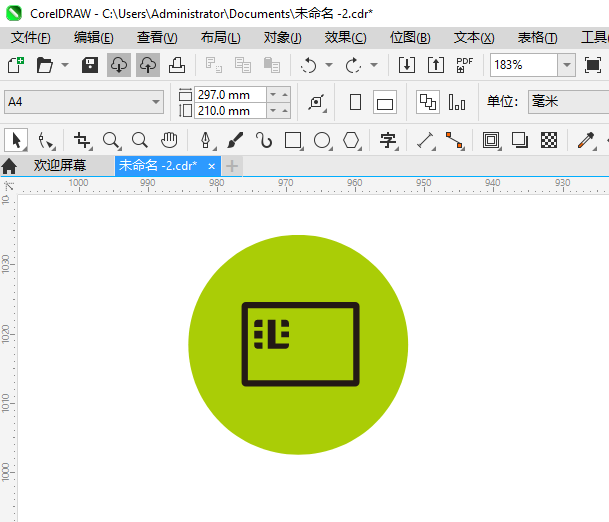Viewport: 609px width, 522px height.
Task: Select the Crop tool
Action: point(82,140)
